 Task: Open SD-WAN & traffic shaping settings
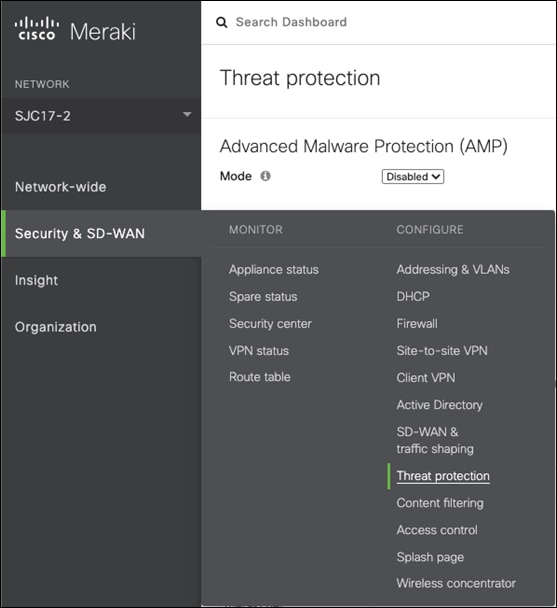point(435,440)
